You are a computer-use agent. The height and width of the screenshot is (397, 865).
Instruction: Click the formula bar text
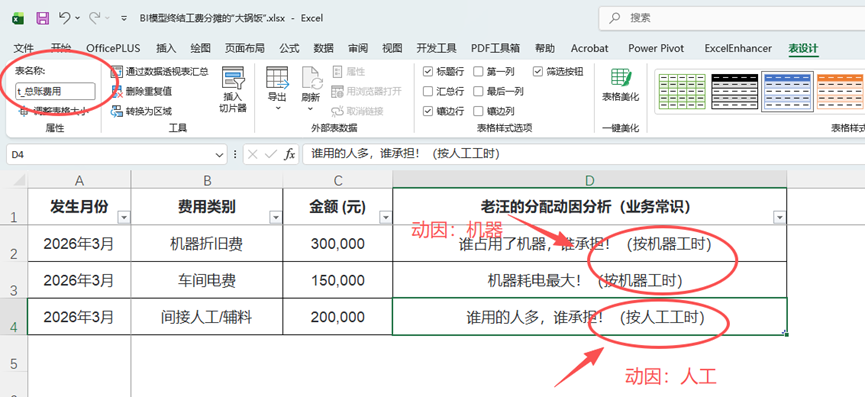pyautogui.click(x=406, y=154)
